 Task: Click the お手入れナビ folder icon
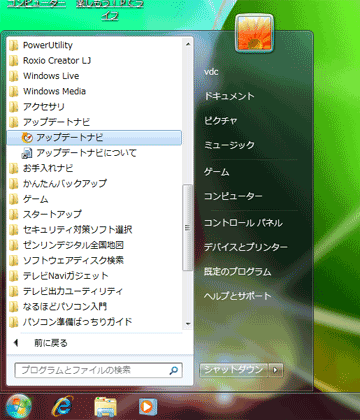pos(14,168)
